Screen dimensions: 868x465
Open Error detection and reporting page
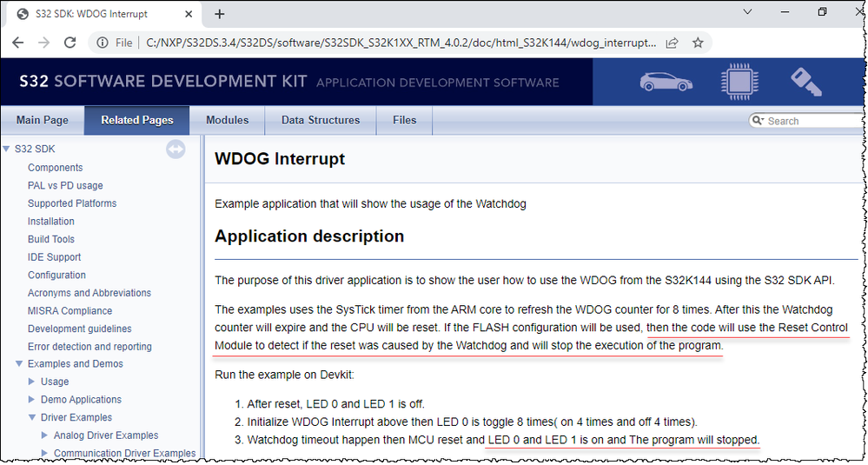point(89,347)
